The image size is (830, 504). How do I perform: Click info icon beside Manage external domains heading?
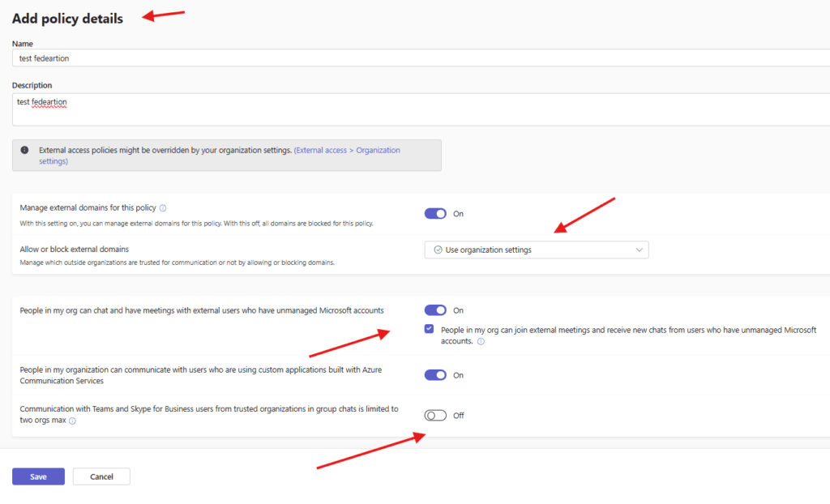pos(163,208)
